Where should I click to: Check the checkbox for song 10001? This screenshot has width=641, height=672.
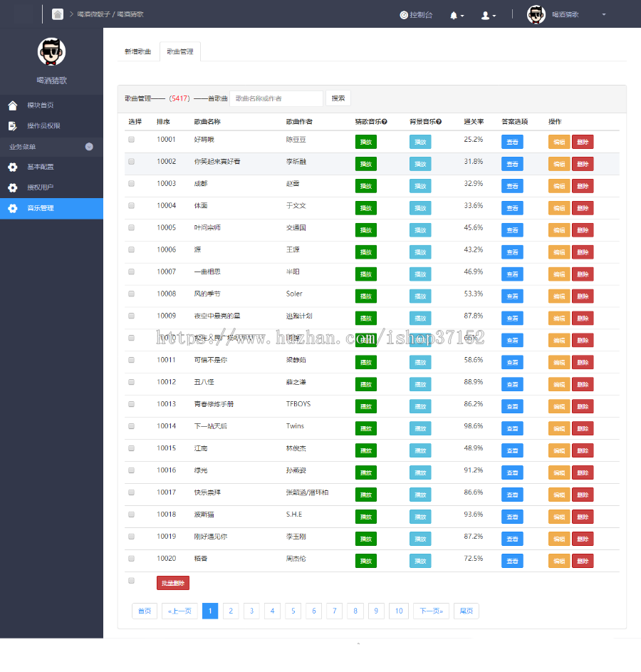coord(131,140)
